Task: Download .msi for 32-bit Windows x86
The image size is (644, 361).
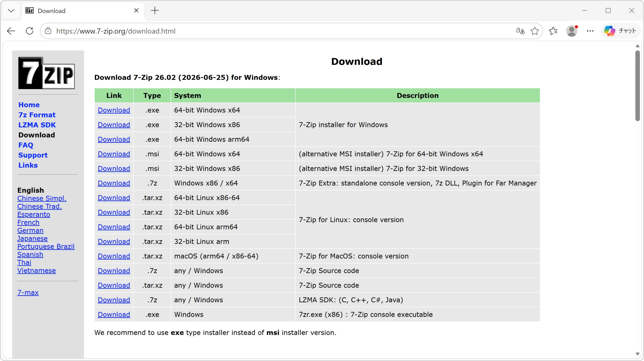Action: point(114,169)
